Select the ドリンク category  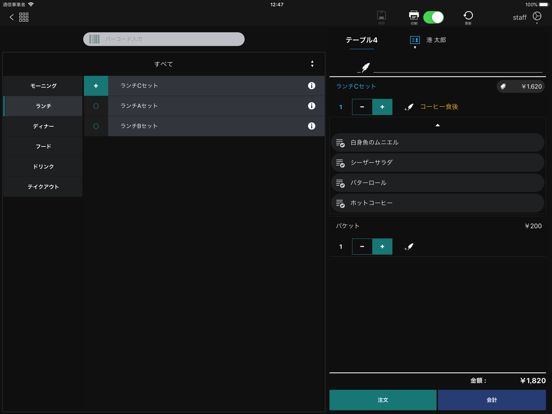pos(43,167)
